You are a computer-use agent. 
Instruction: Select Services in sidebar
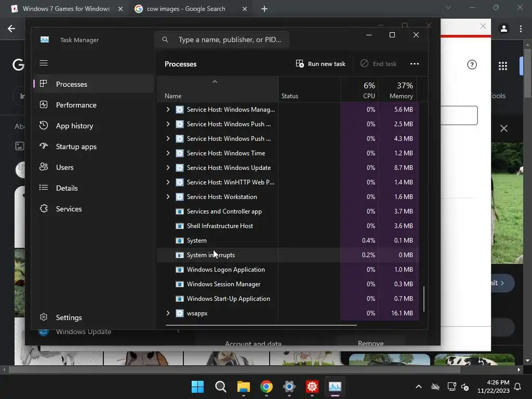click(94, 209)
